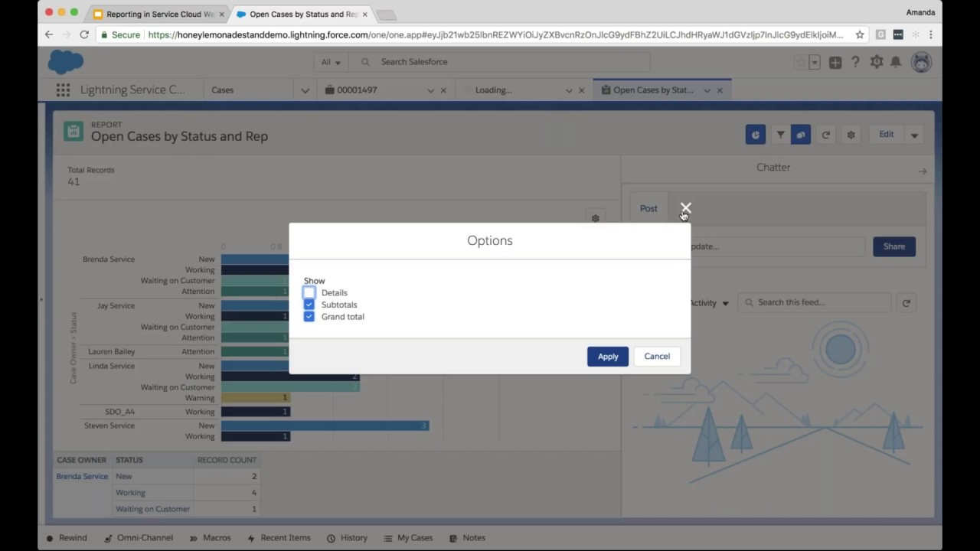Apply the report options

pos(608,357)
